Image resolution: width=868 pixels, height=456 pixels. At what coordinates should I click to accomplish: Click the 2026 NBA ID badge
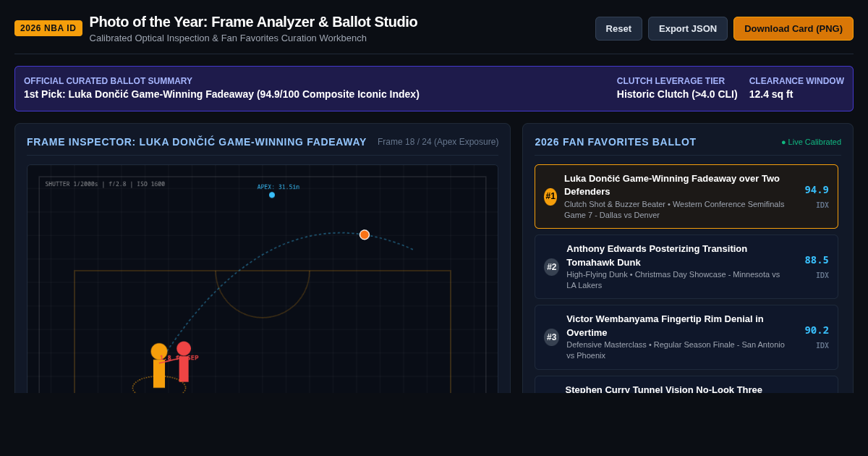tap(48, 28)
